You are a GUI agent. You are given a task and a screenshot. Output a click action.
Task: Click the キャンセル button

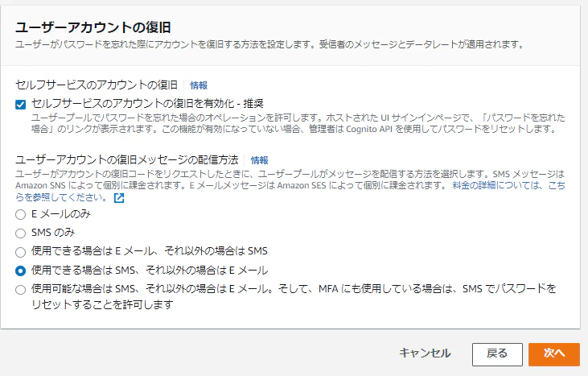425,353
